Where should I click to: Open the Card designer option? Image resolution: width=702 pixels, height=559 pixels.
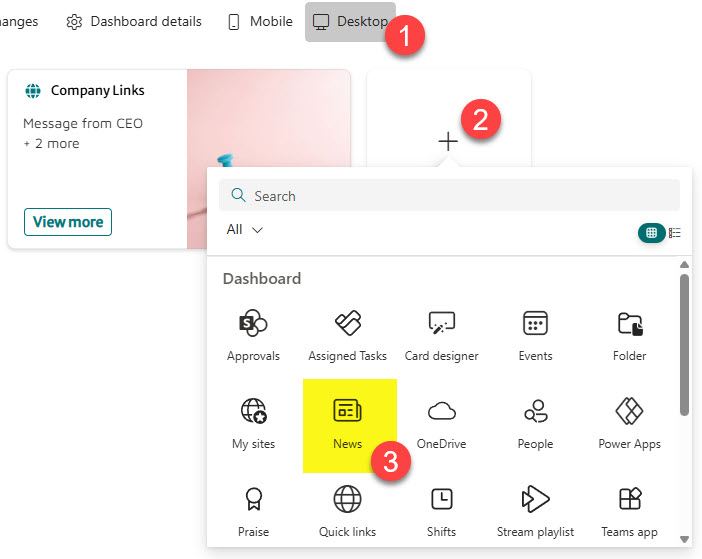[441, 324]
